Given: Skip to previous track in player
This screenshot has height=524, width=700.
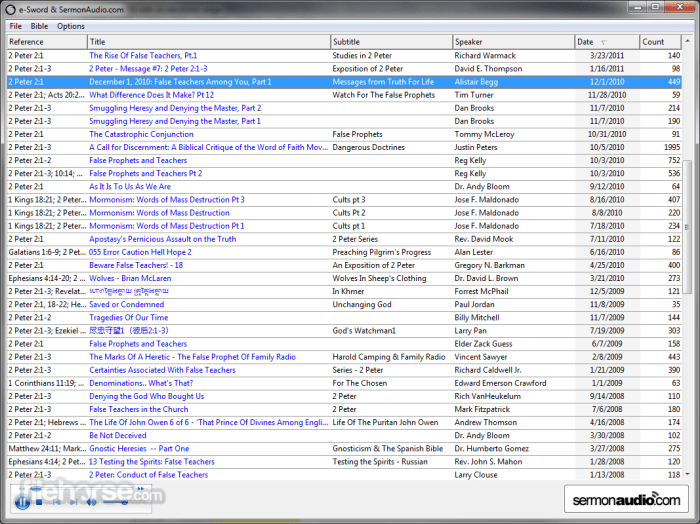Looking at the screenshot, I should click(56, 502).
